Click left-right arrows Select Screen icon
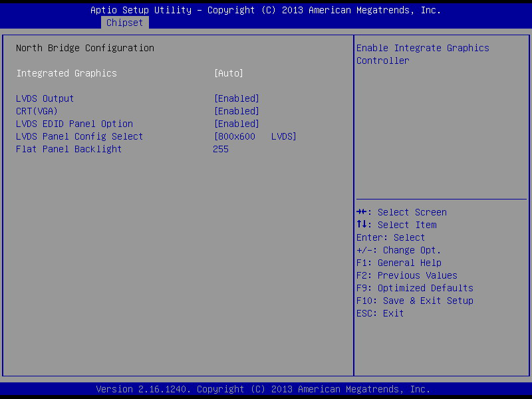532x399 pixels. click(x=362, y=212)
